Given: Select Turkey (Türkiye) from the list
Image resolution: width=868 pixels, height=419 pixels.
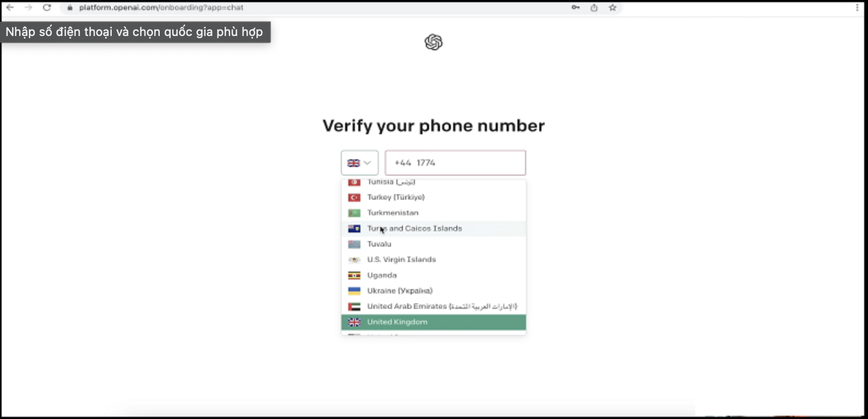Looking at the screenshot, I should 396,197.
